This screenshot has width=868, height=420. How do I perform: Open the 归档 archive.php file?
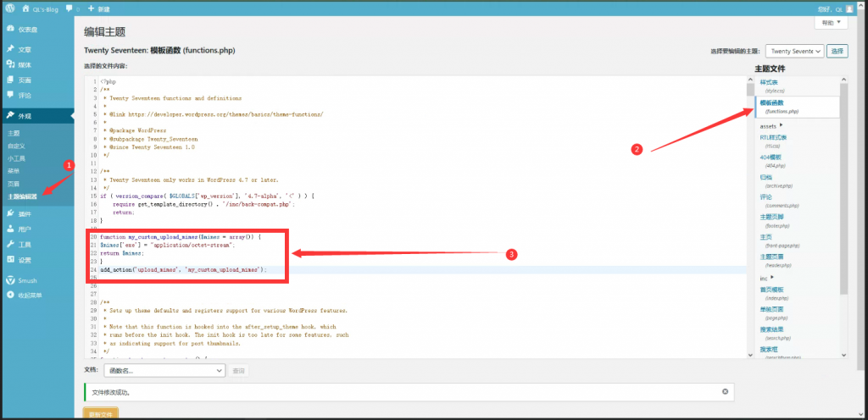point(776,181)
